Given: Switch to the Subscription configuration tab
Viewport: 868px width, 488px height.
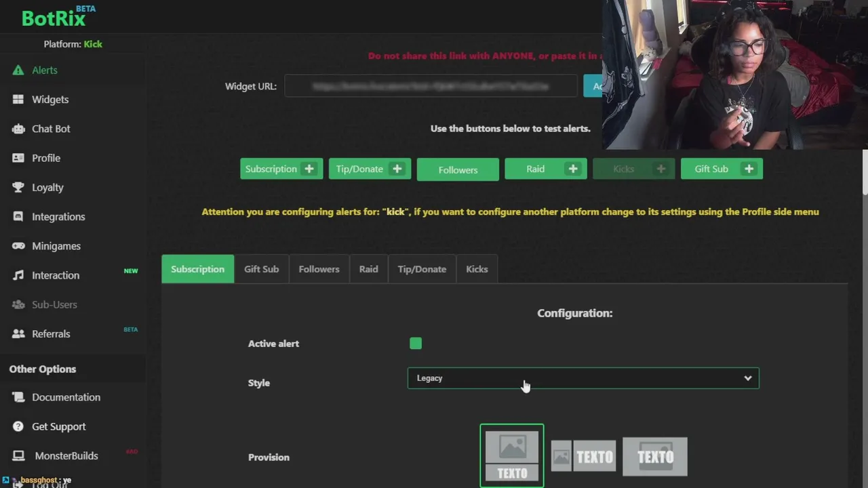Looking at the screenshot, I should pyautogui.click(x=197, y=269).
